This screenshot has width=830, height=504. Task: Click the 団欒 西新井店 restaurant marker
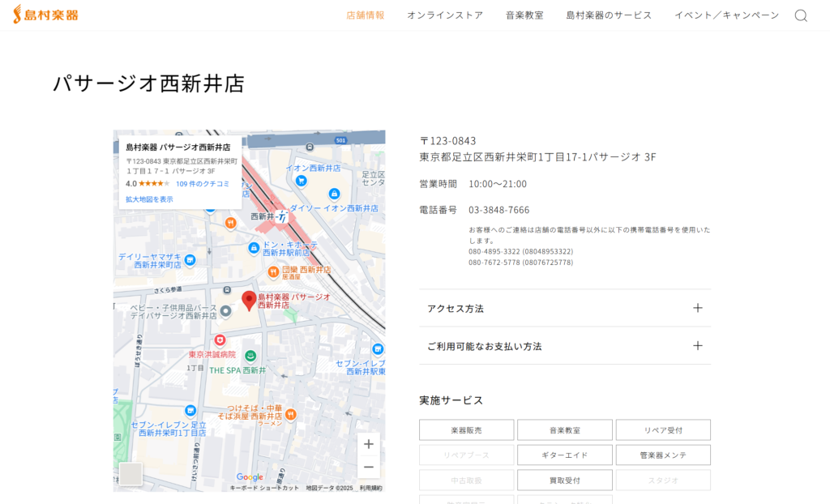[273, 272]
